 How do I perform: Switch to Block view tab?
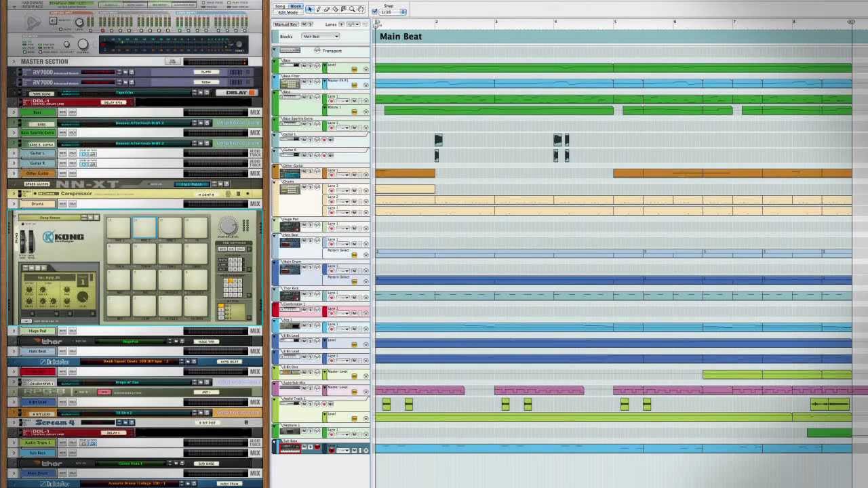pyautogui.click(x=296, y=6)
